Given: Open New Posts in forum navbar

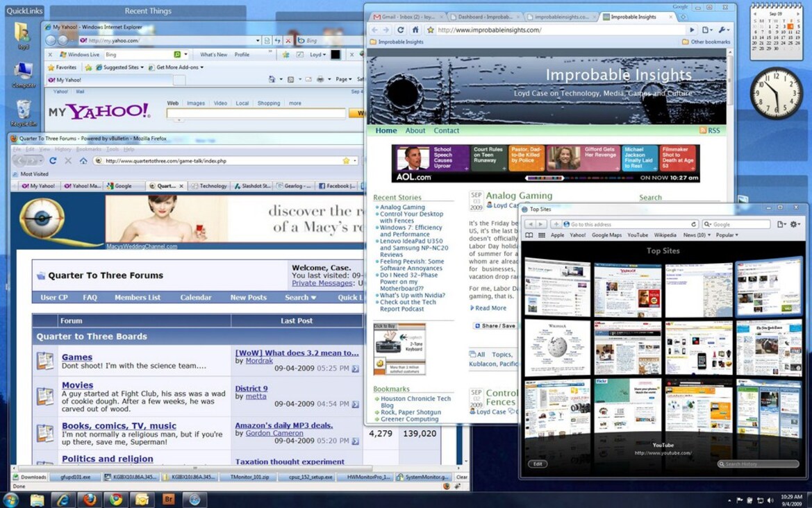Looking at the screenshot, I should coord(249,298).
